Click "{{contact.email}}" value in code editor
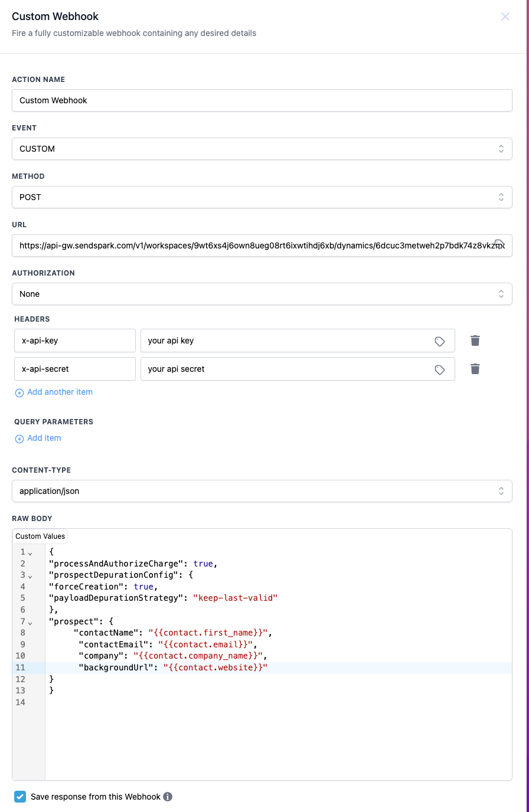 (x=205, y=644)
